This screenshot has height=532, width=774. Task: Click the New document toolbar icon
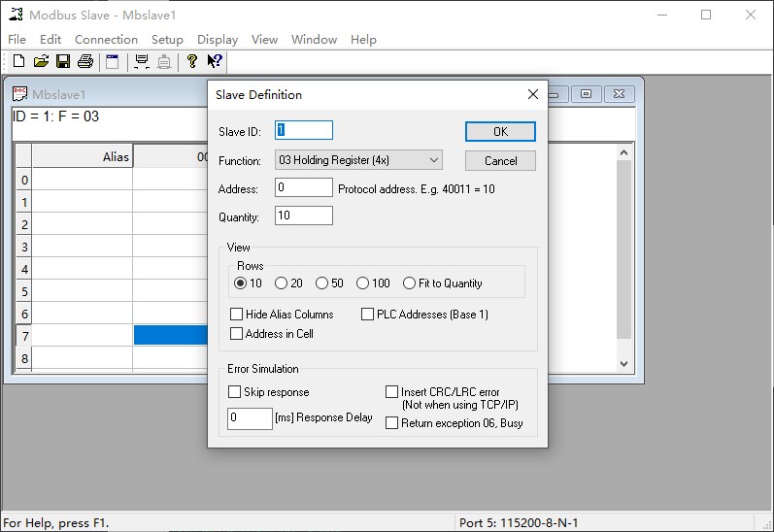pyautogui.click(x=18, y=61)
